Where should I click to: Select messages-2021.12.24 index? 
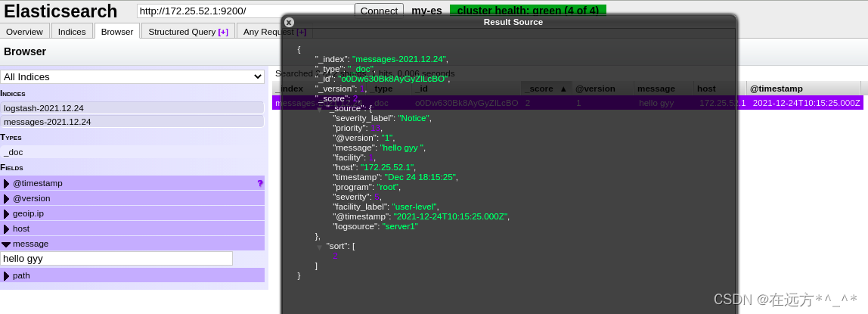tap(132, 122)
